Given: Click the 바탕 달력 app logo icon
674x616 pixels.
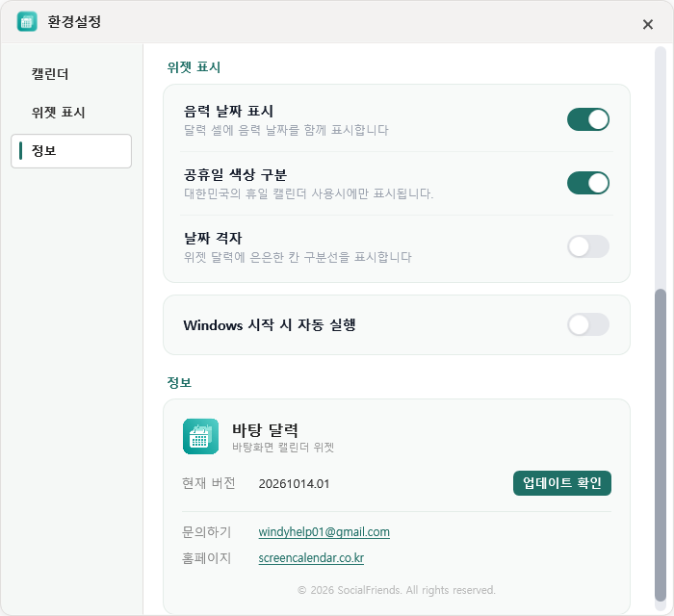Looking at the screenshot, I should coord(200,436).
